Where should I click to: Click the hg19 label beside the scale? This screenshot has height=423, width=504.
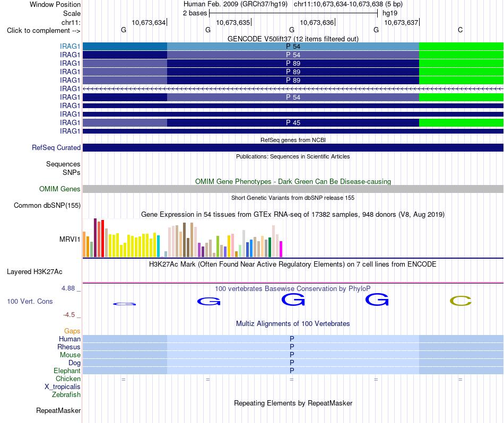pyautogui.click(x=390, y=13)
